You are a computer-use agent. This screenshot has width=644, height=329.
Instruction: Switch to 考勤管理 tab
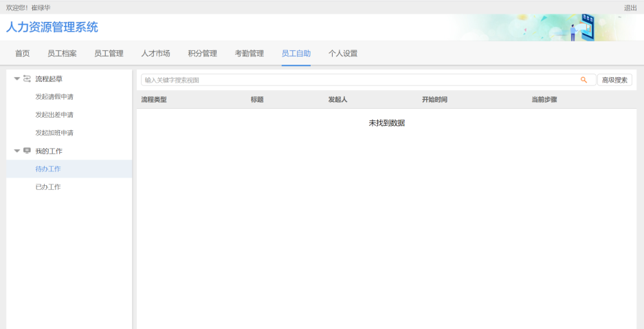[x=249, y=54]
